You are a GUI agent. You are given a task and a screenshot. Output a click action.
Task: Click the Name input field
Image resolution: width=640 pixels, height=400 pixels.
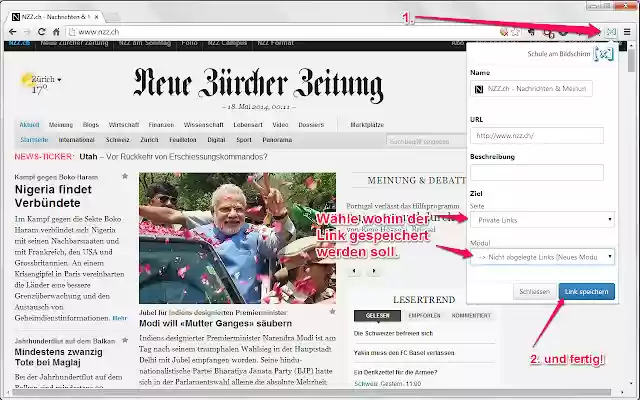pyautogui.click(x=531, y=89)
